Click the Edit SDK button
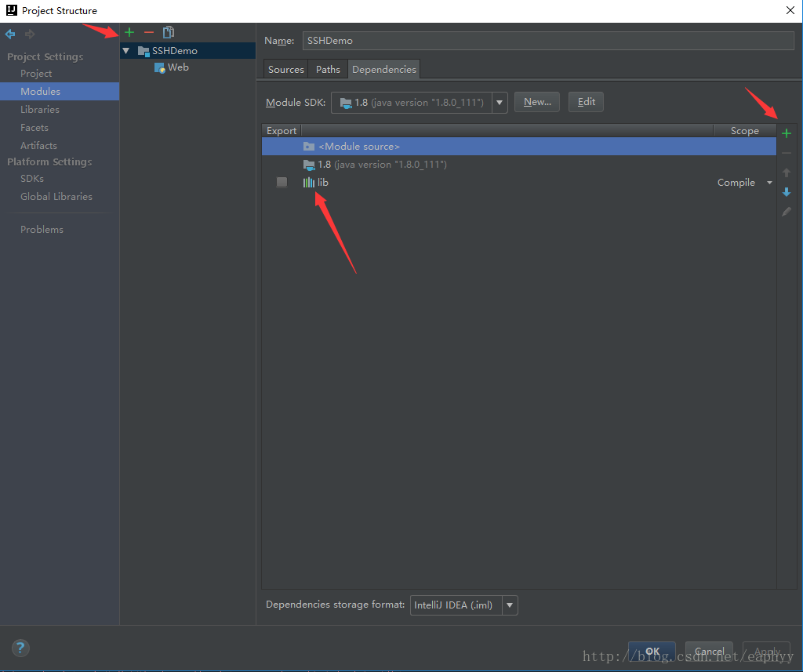Image resolution: width=803 pixels, height=672 pixels. (587, 102)
